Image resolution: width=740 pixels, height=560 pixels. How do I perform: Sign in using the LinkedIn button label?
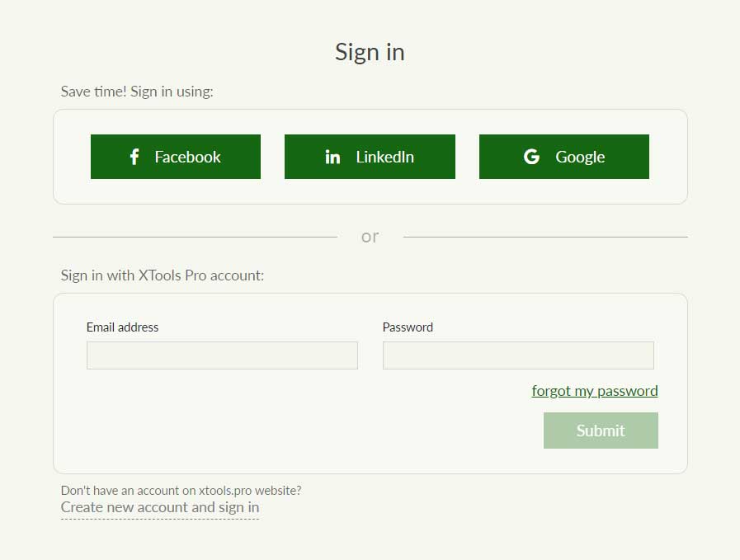pos(384,157)
